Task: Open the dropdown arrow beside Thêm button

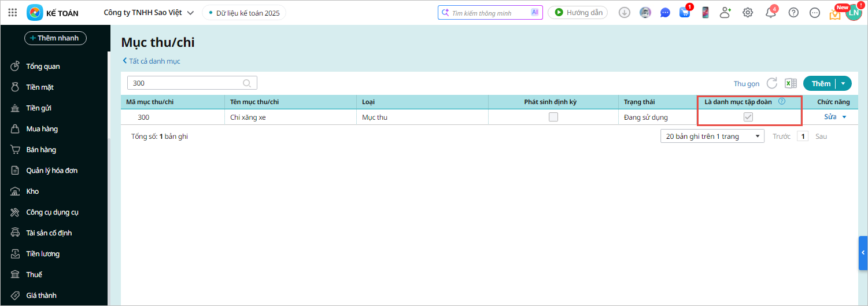Action: (x=843, y=83)
